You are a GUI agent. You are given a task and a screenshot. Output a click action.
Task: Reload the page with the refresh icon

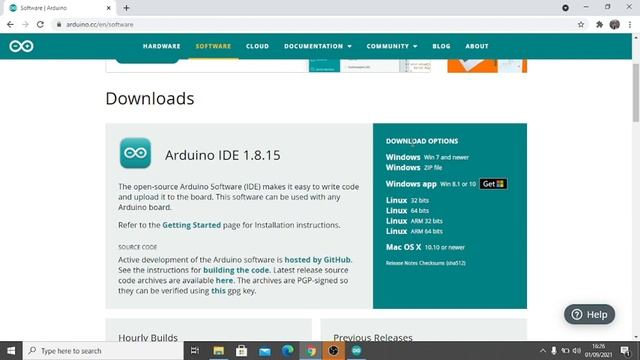pos(40,24)
